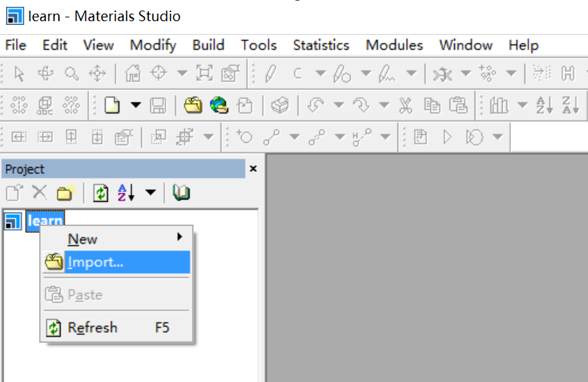Viewport: 588px width, 382px height.
Task: Open dropdown arrow next to Sketch Ring
Action: tap(366, 73)
